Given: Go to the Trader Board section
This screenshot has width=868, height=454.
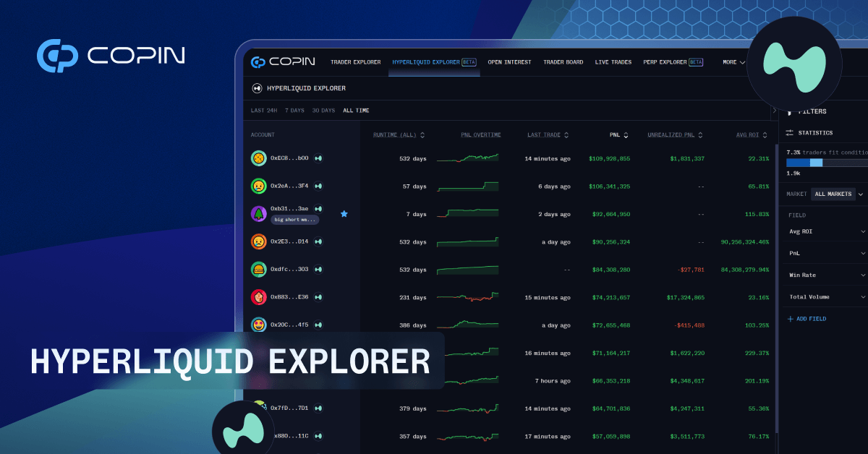Looking at the screenshot, I should coord(563,62).
